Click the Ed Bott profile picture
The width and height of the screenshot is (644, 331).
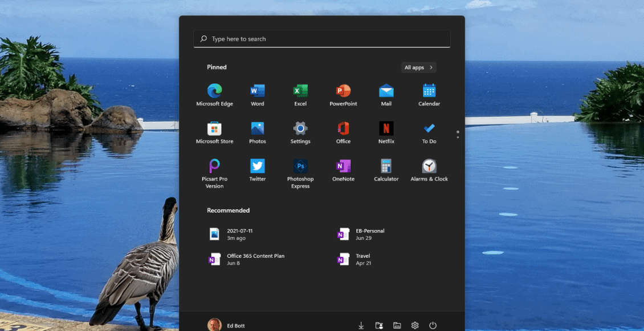(214, 325)
